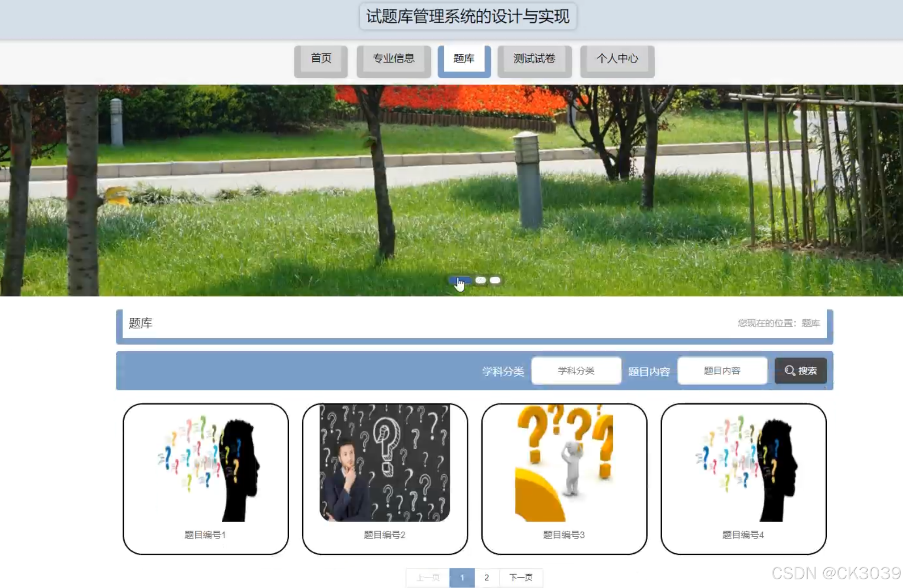The image size is (903, 588).
Task: Select page 1 in pagination
Action: pyautogui.click(x=462, y=578)
